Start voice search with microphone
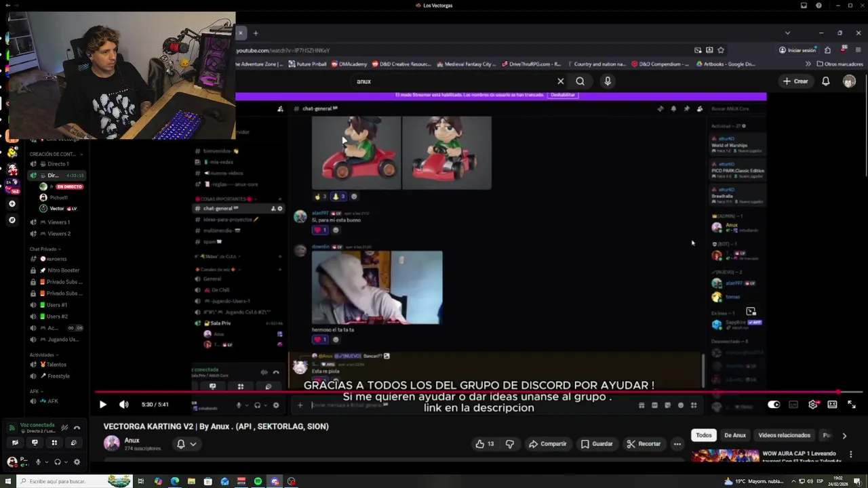This screenshot has width=868, height=488. pyautogui.click(x=608, y=81)
